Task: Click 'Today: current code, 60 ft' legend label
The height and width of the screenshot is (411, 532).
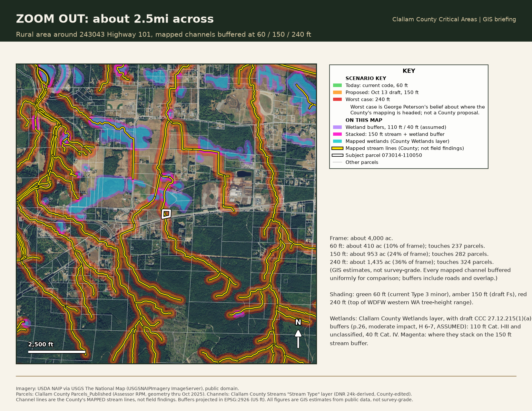Action: coord(377,85)
